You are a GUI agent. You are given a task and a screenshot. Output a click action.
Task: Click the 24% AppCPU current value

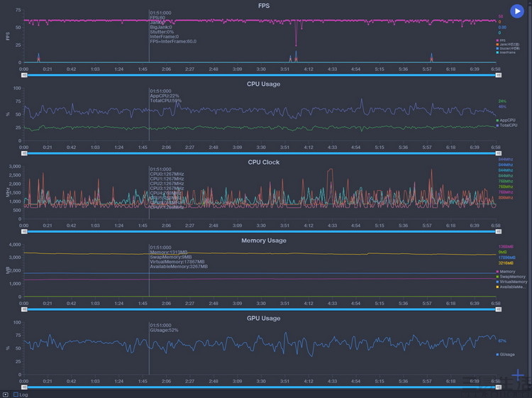(x=502, y=101)
